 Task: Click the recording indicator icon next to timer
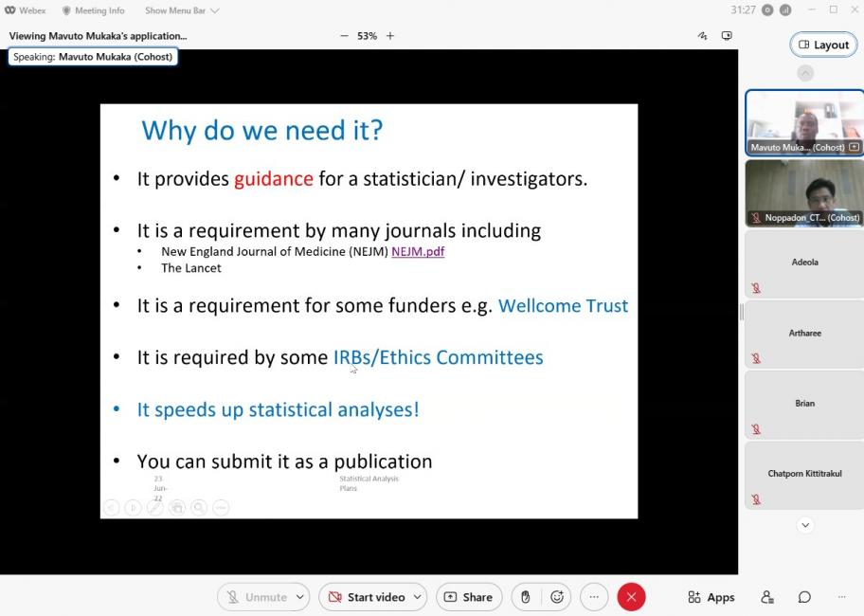point(767,10)
